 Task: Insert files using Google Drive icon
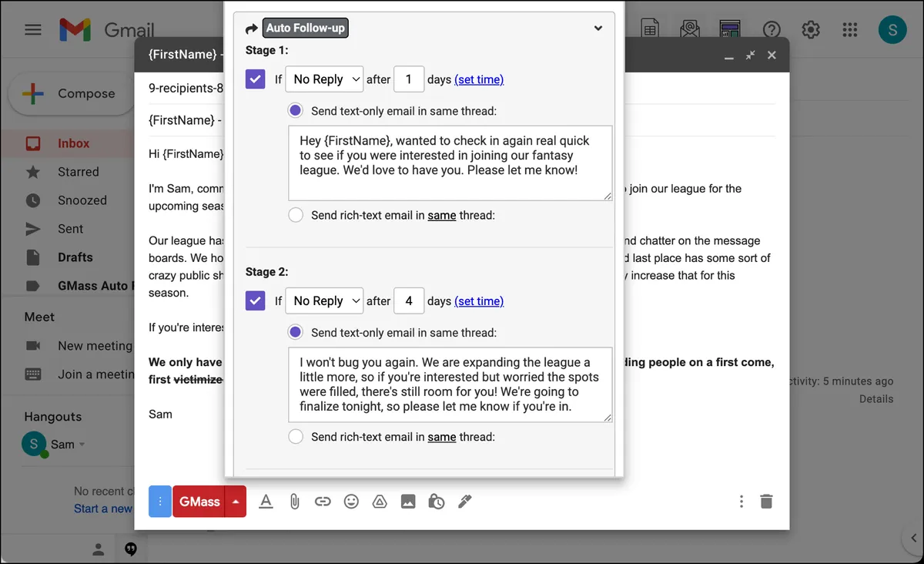coord(380,502)
